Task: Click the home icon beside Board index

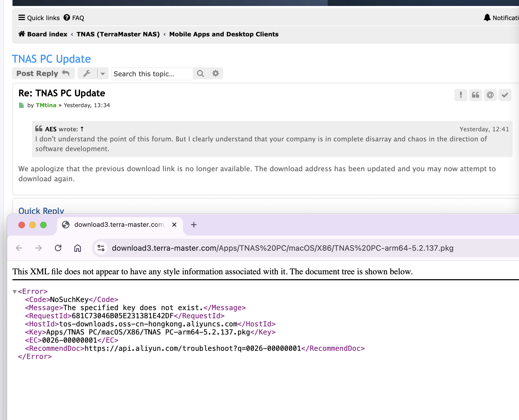Action: point(22,34)
